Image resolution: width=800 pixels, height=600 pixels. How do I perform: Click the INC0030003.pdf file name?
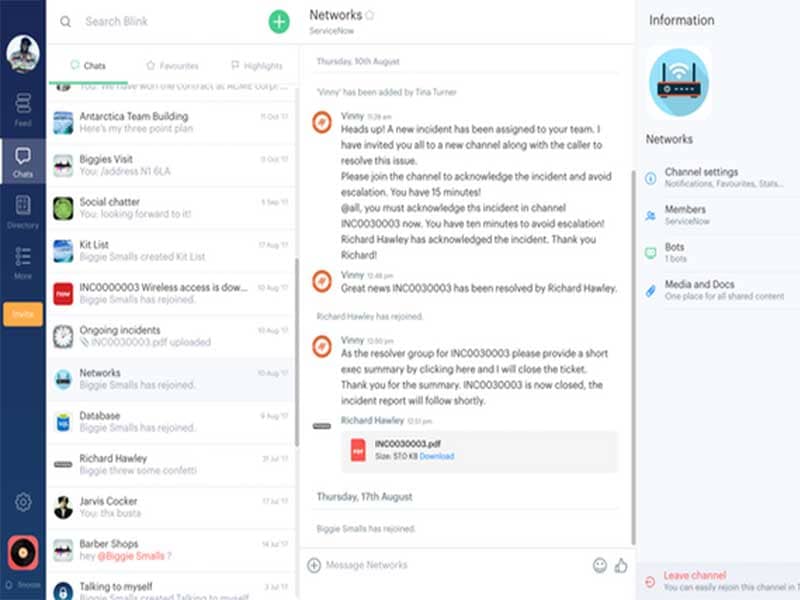[x=408, y=443]
